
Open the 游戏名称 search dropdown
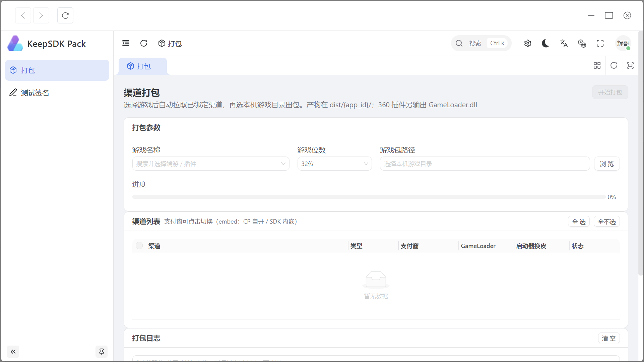pos(211,164)
